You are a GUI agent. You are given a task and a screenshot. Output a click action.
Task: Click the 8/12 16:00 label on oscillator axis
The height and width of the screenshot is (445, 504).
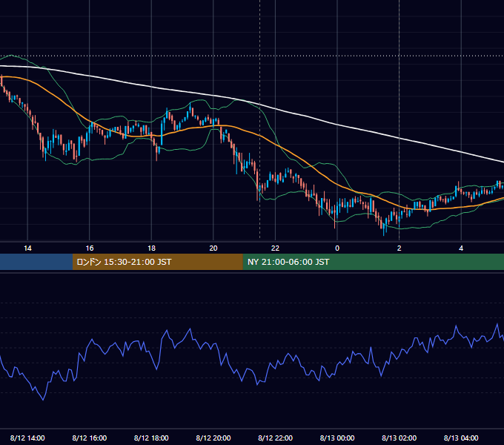point(90,438)
